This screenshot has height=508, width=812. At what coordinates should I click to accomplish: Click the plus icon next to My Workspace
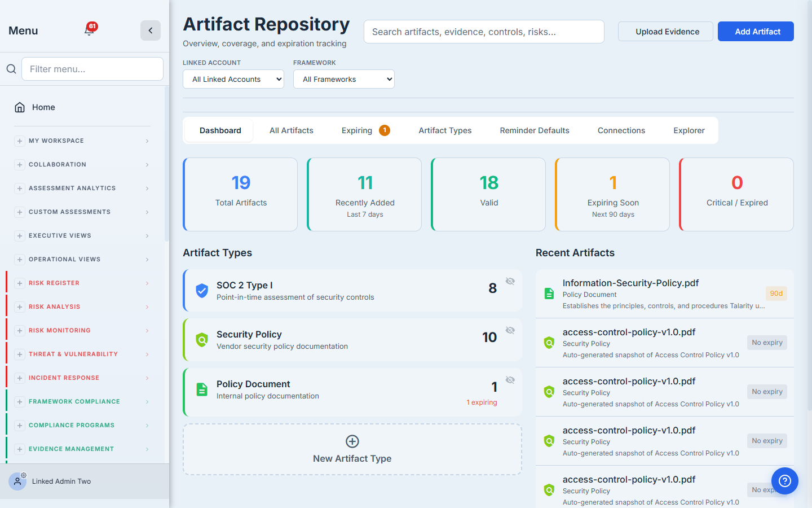20,141
